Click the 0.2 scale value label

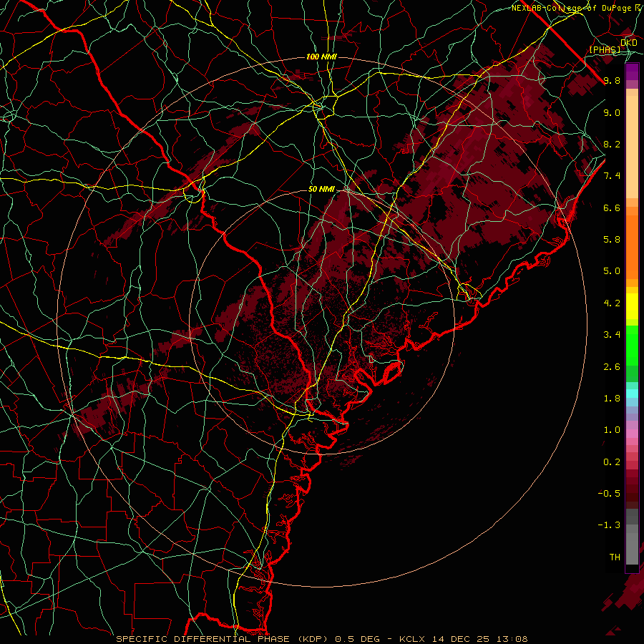[x=612, y=462]
